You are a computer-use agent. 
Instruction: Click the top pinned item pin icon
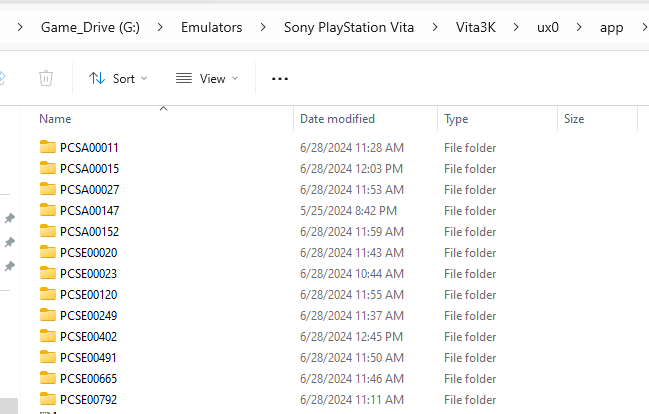10,218
